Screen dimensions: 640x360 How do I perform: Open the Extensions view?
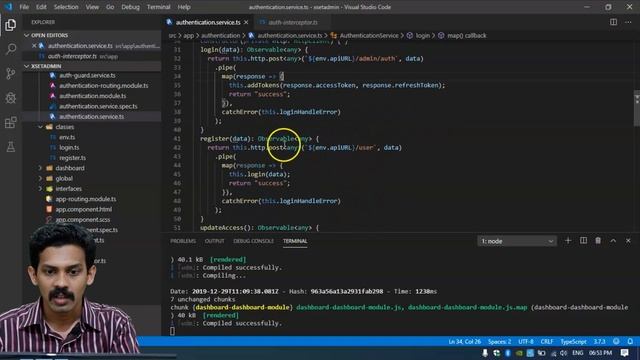pyautogui.click(x=11, y=122)
